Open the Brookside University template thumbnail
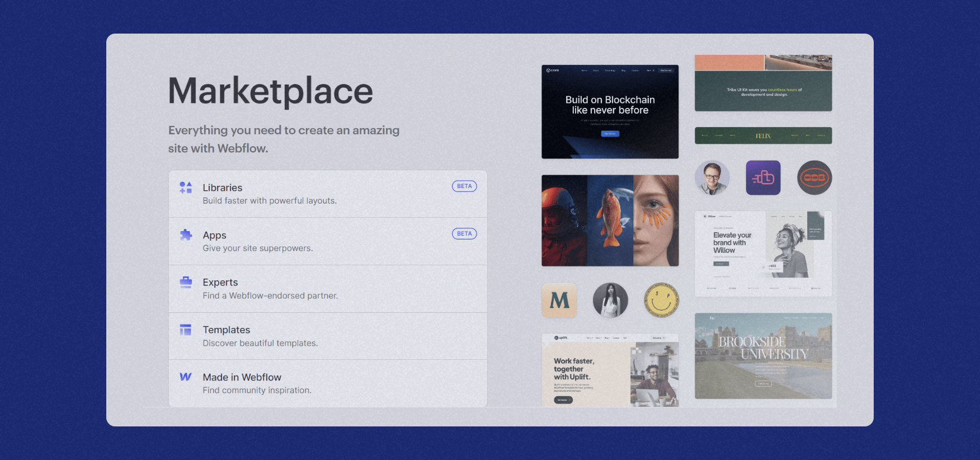Image resolution: width=980 pixels, height=460 pixels. (x=764, y=356)
